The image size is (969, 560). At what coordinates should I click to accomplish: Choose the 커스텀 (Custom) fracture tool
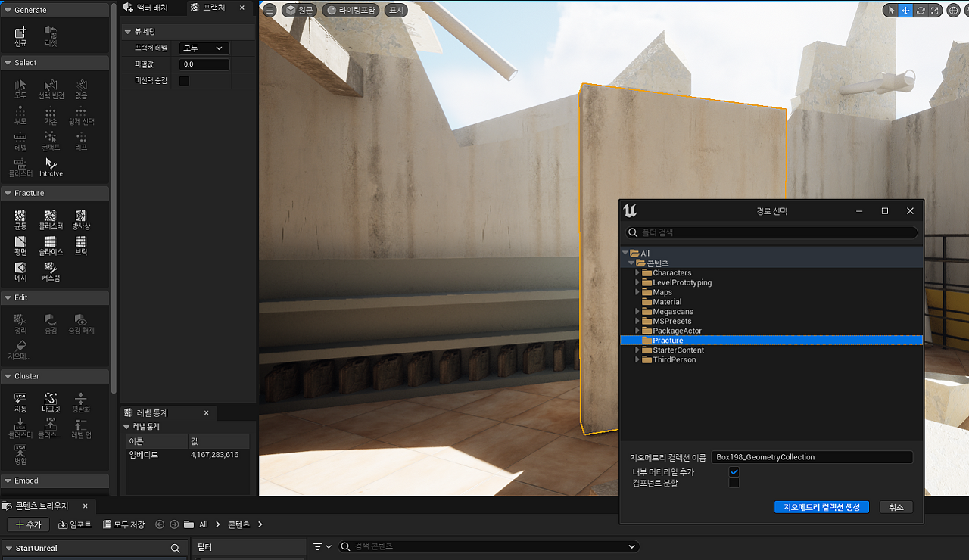(51, 271)
